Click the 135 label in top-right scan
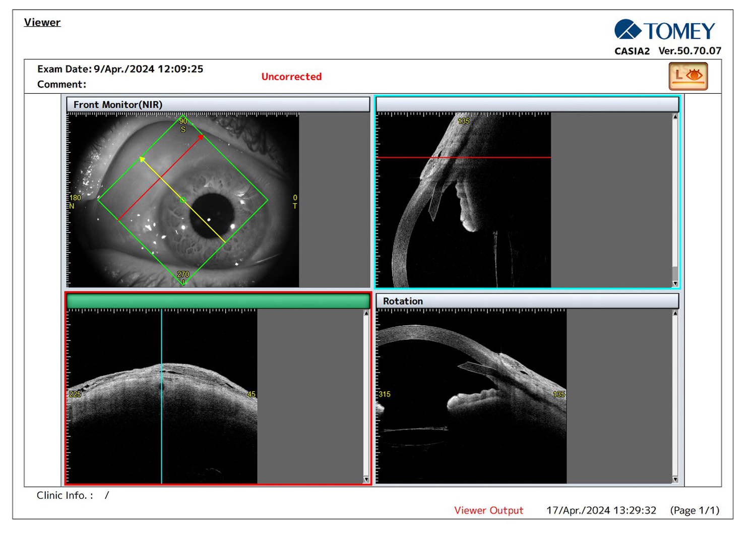756x535 pixels. point(463,121)
